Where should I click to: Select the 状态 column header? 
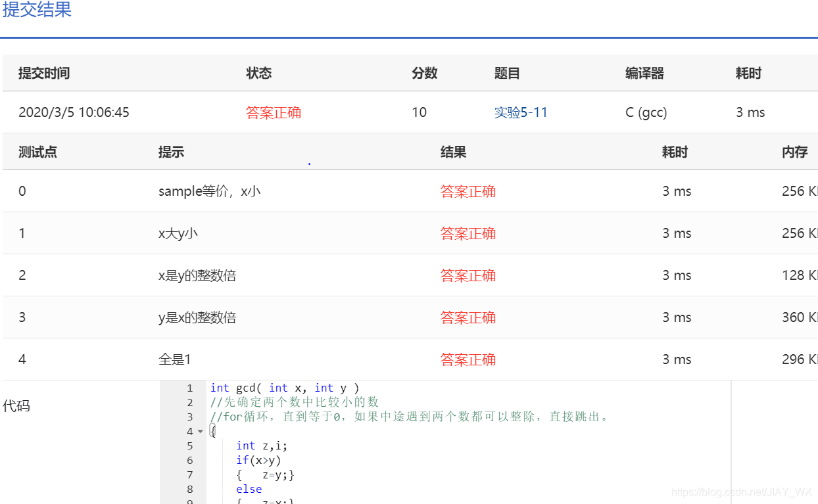point(259,73)
